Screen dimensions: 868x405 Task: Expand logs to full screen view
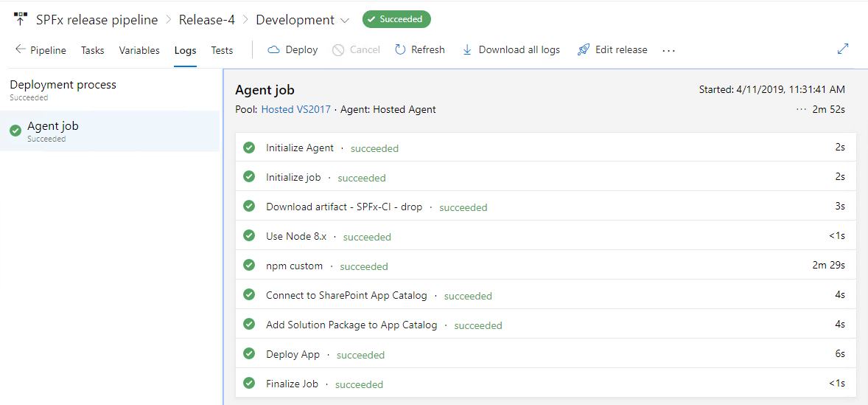click(x=843, y=49)
